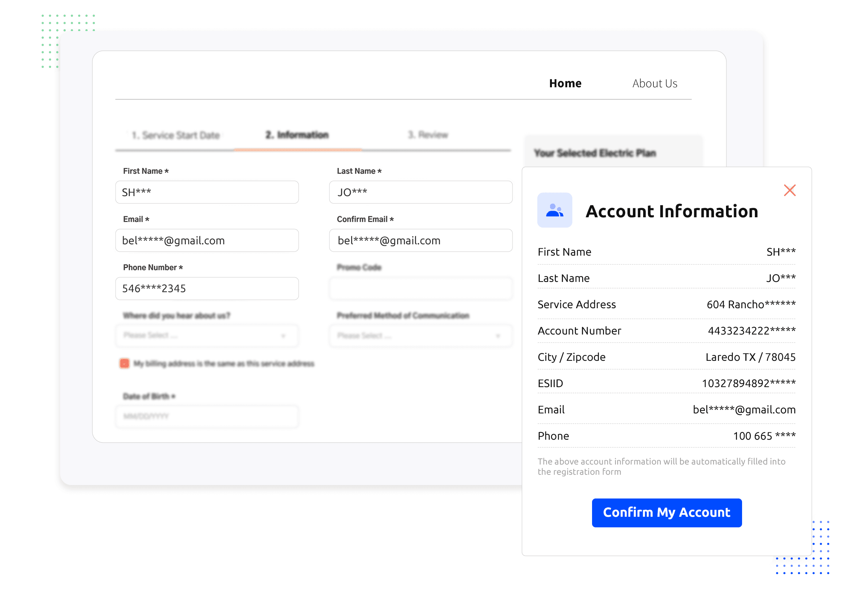Open 'Where did you hear about us' dropdown
Screen dimensions: 868x596
coord(207,335)
